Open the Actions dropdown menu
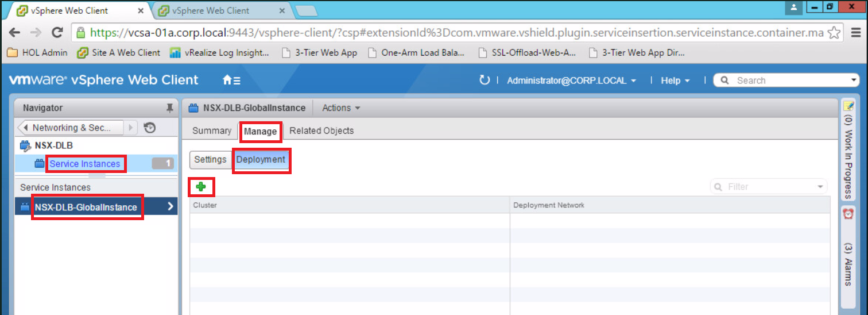The image size is (868, 315). tap(341, 107)
